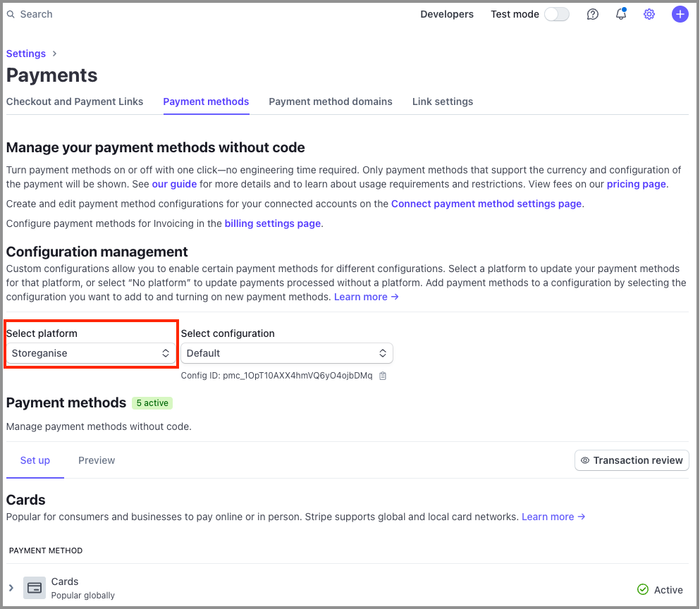Open the Select platform dropdown
This screenshot has width=700, height=609.
90,353
